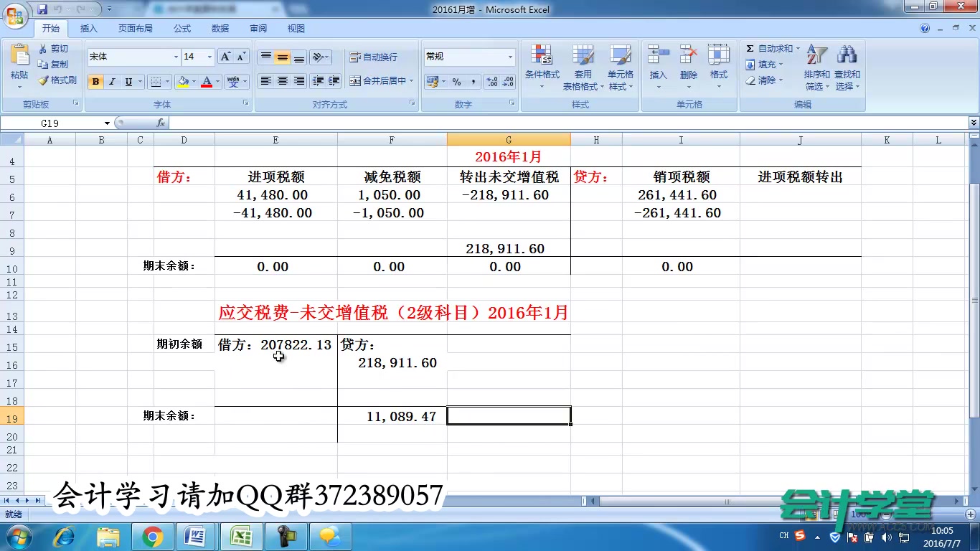Click the 清除 (Clear) eraser icon

pyautogui.click(x=750, y=80)
